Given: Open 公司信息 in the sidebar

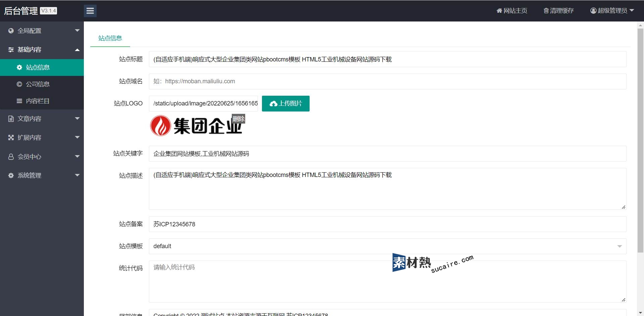Looking at the screenshot, I should [x=42, y=84].
